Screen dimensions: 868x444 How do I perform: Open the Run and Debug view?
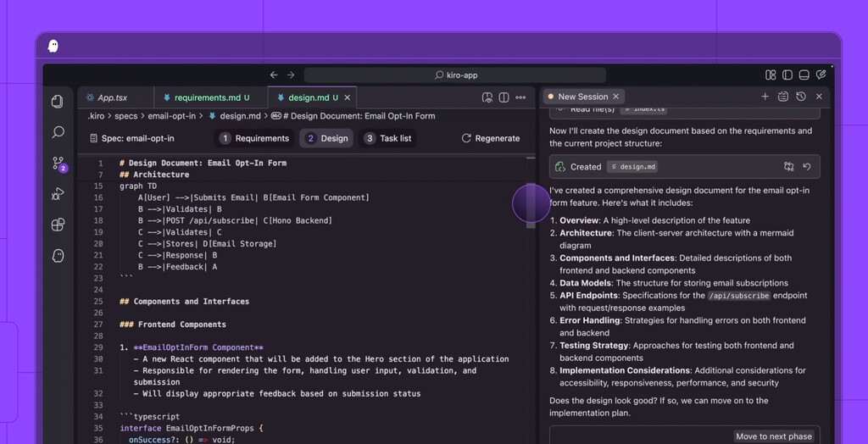(58, 194)
